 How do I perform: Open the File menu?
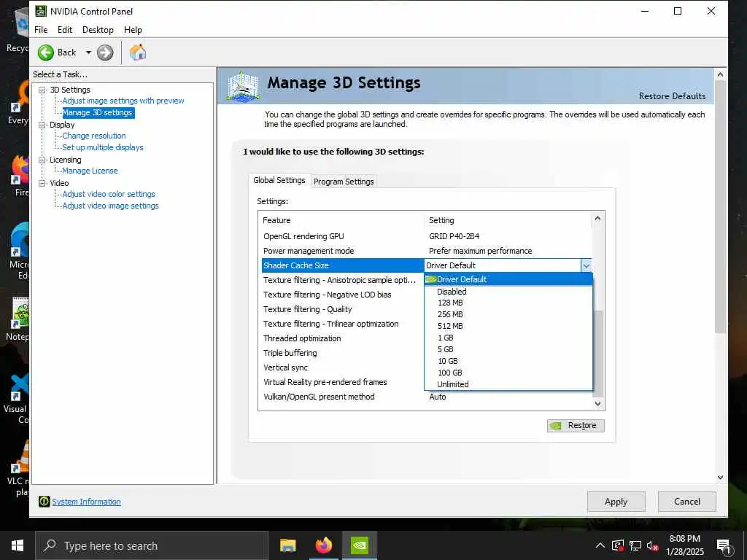41,29
